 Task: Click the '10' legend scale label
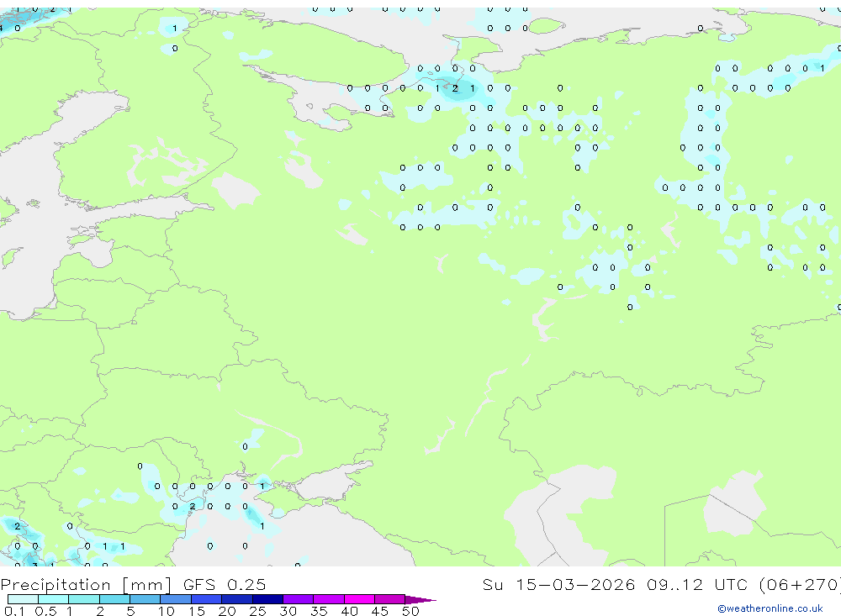click(167, 611)
